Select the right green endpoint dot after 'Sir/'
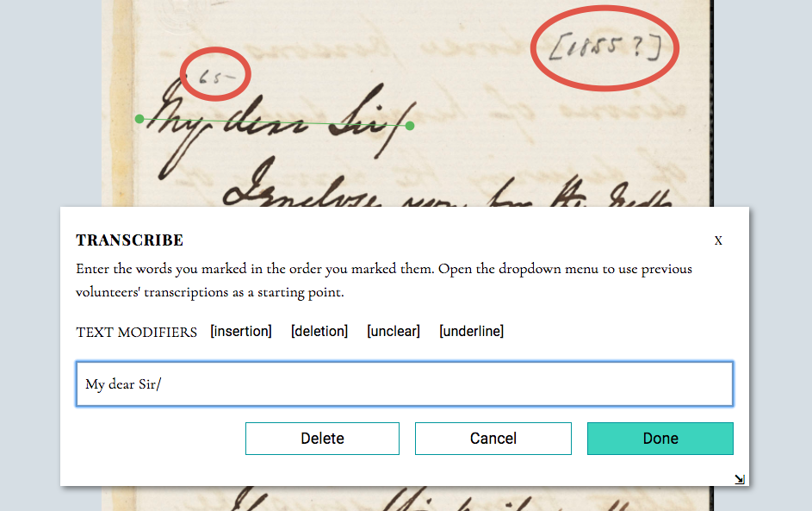Viewport: 812px width, 511px height. pyautogui.click(x=410, y=126)
